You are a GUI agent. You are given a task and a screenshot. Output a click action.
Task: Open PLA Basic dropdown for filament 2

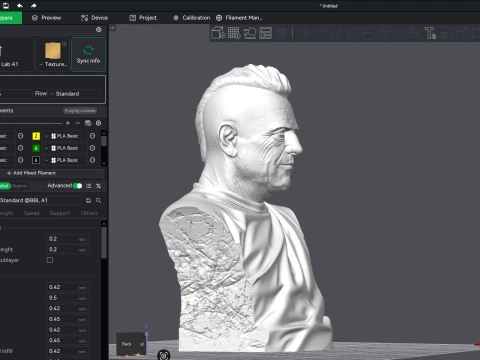[65, 136]
